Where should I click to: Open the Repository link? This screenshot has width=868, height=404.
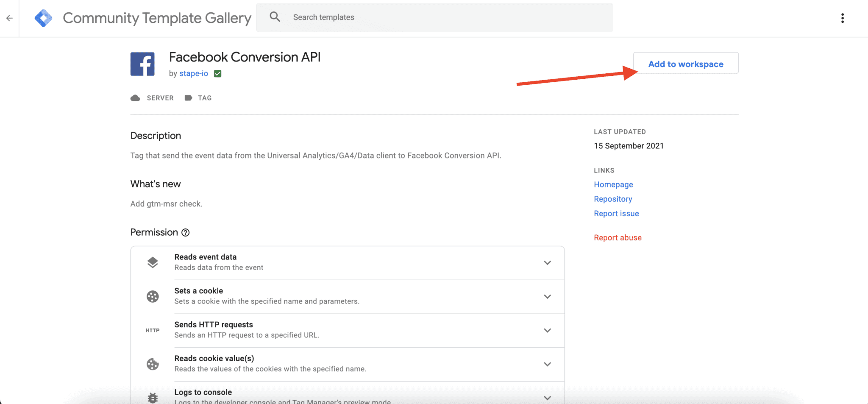pos(613,199)
